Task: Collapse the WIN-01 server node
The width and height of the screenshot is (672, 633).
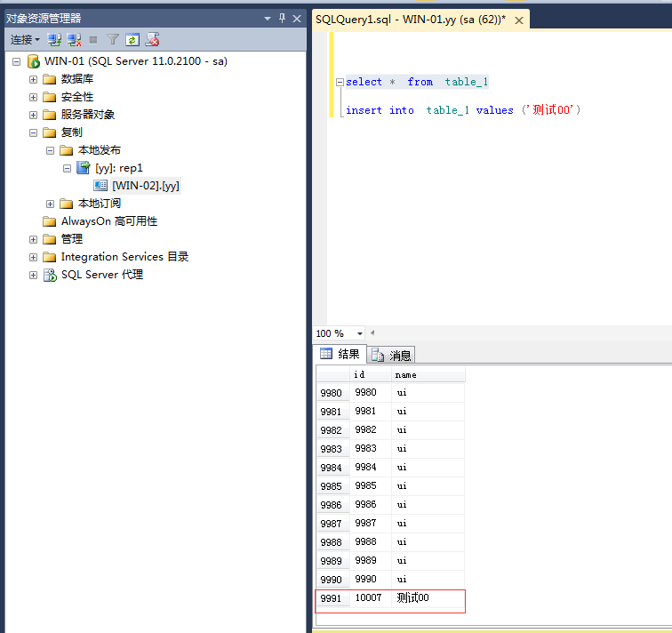Action: [x=16, y=61]
